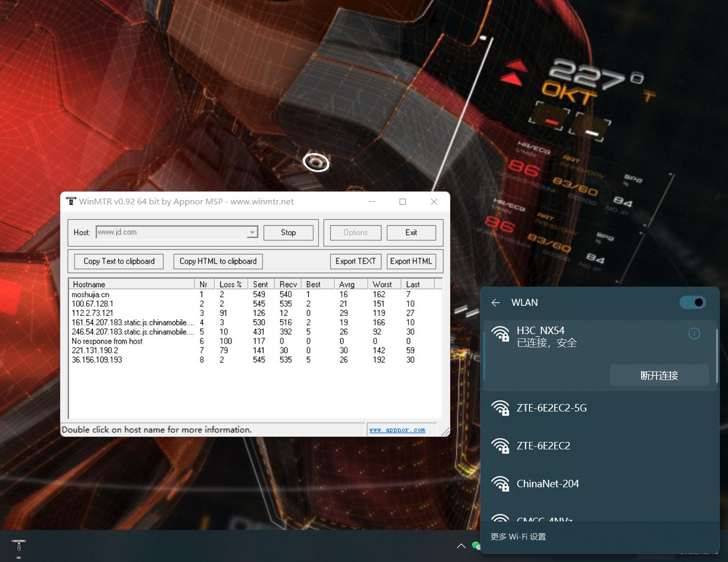This screenshot has width=728, height=562.
Task: Click the Wi-Fi icon beside ChinaNet-204
Action: click(500, 484)
